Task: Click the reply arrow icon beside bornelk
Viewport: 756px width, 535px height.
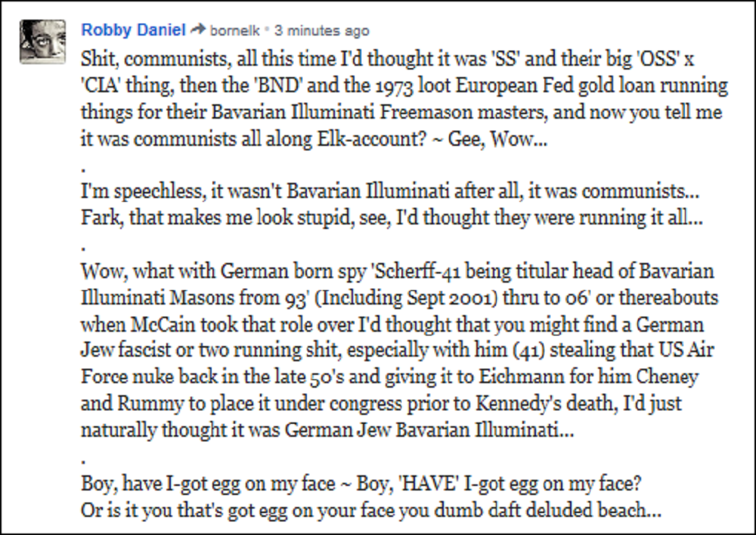Action: tap(198, 31)
